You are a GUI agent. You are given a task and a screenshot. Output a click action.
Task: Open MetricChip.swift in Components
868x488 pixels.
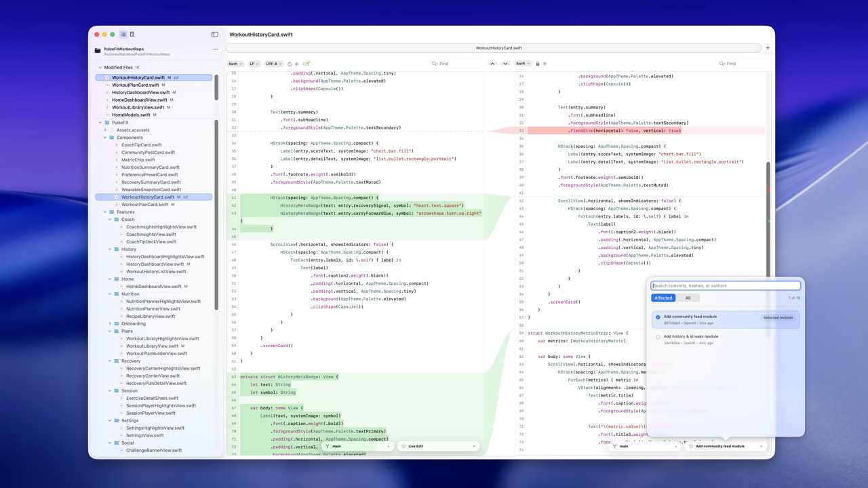[138, 160]
